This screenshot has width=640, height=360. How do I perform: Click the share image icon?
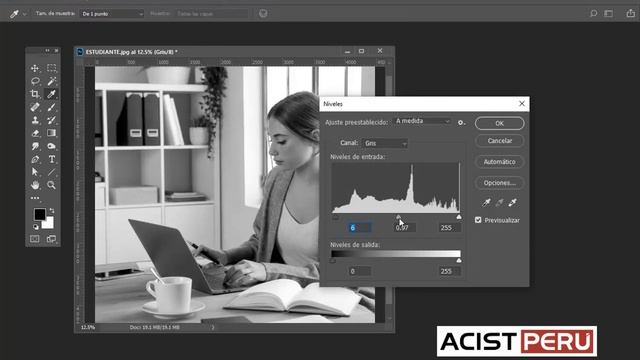631,13
